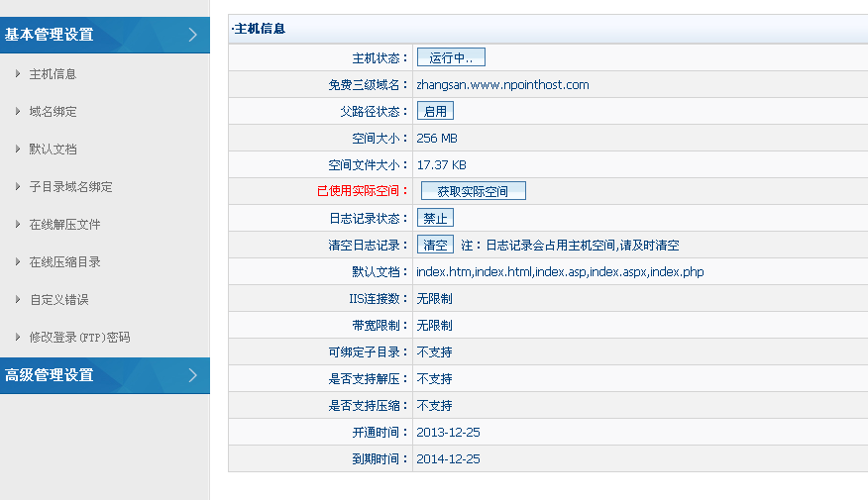This screenshot has height=500, width=868.
Task: Go to 子目录域名绑定 sidebar item
Action: pyautogui.click(x=70, y=187)
